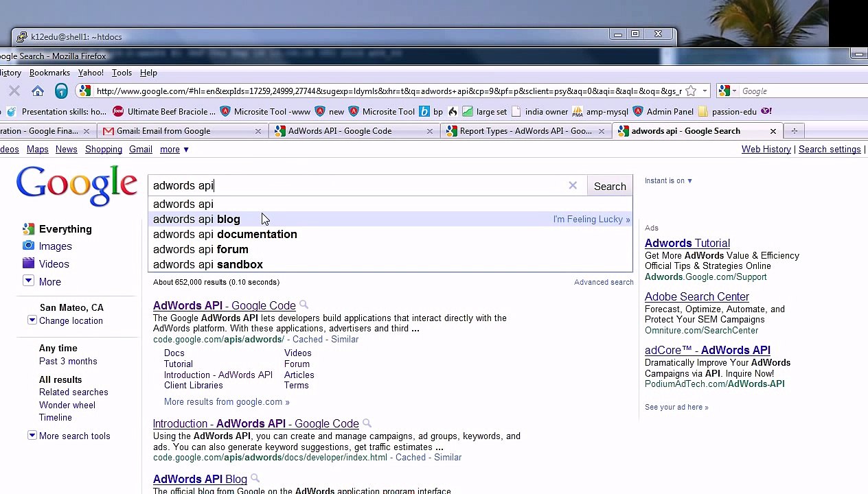The image size is (868, 494).
Task: Open the Shopping link
Action: pyautogui.click(x=104, y=150)
